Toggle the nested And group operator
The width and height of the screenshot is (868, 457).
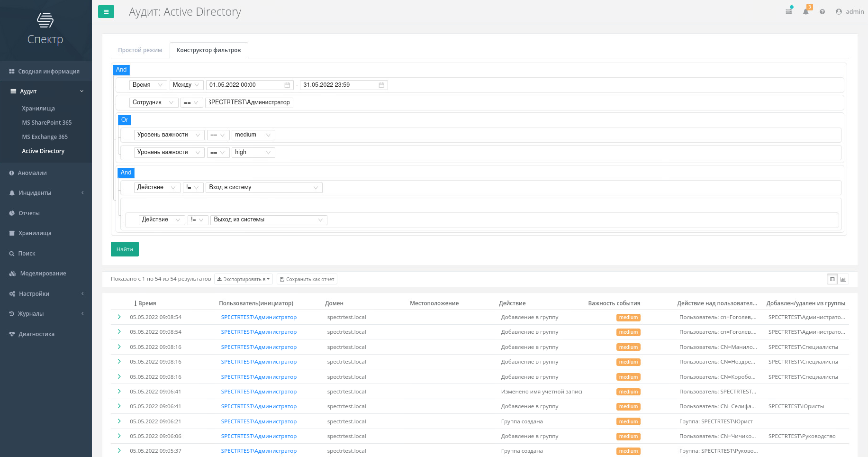(126, 173)
